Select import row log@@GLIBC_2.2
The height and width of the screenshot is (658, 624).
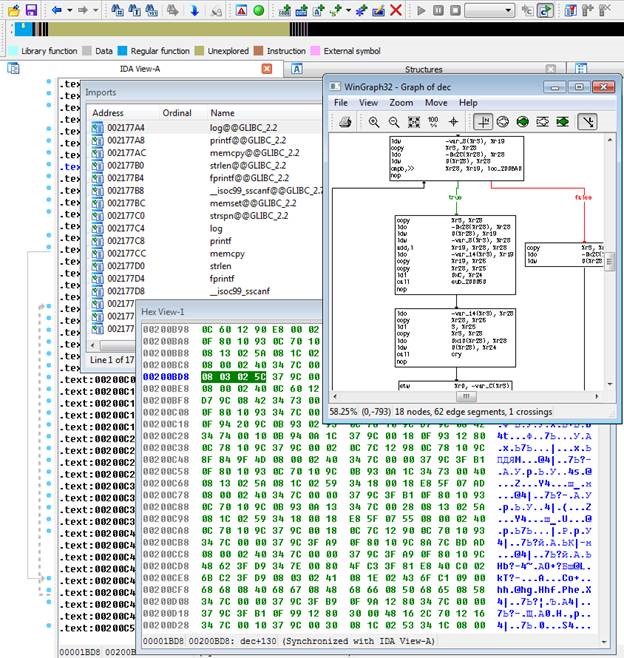[x=206, y=128]
